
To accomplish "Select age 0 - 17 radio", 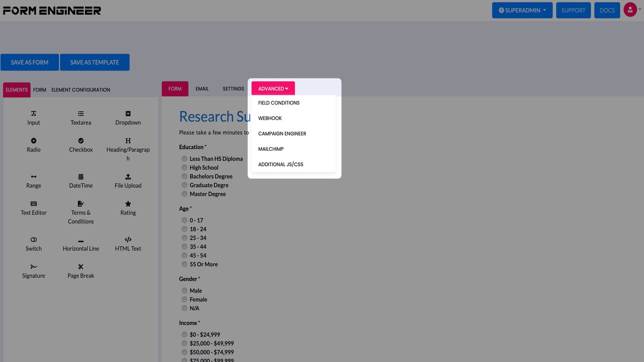I will [x=185, y=220].
